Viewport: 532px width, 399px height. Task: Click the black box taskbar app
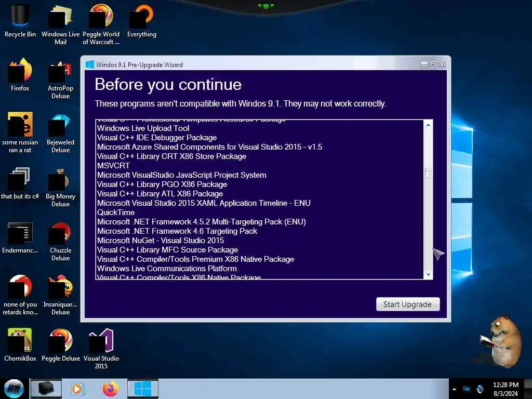(x=46, y=389)
